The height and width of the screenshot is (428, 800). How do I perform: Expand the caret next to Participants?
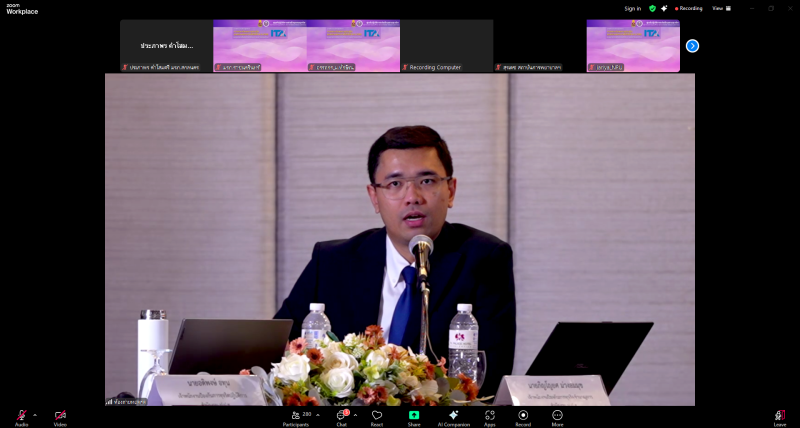318,414
